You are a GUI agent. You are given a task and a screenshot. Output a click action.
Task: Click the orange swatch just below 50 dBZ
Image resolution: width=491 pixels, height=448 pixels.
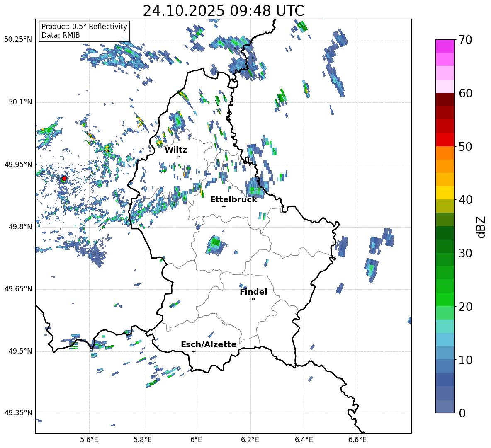point(445,153)
